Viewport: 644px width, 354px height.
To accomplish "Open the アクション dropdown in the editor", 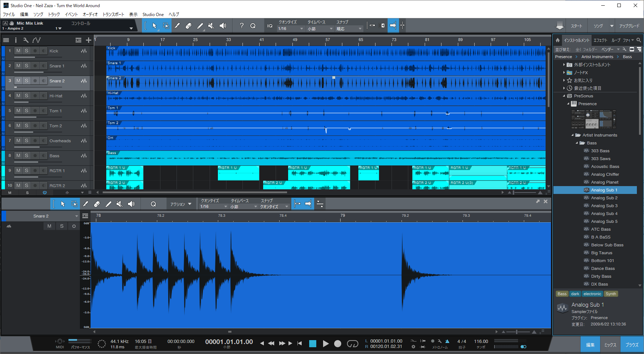I will point(181,204).
